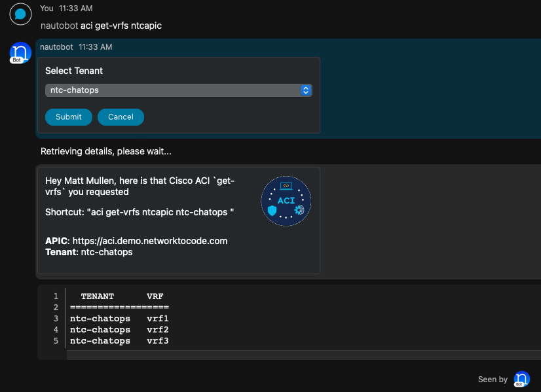Click the Cisco ACI circular logo image
541x392 pixels.
click(x=286, y=202)
